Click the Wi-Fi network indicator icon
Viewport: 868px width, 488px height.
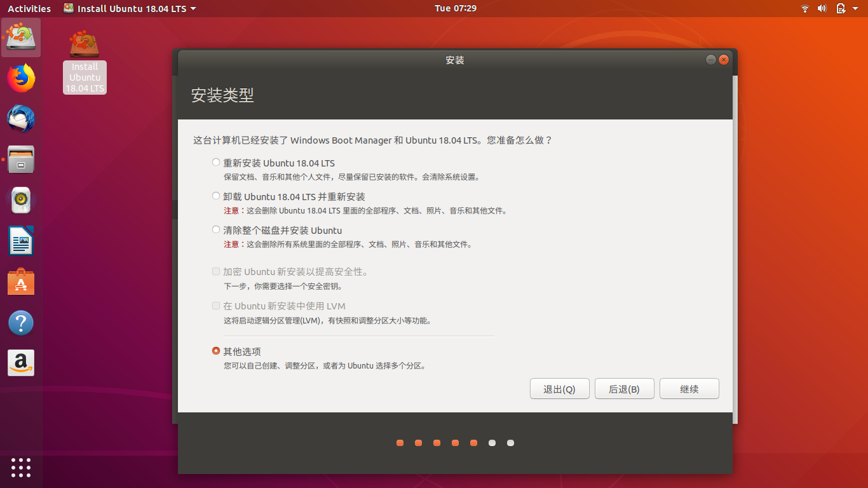click(804, 8)
